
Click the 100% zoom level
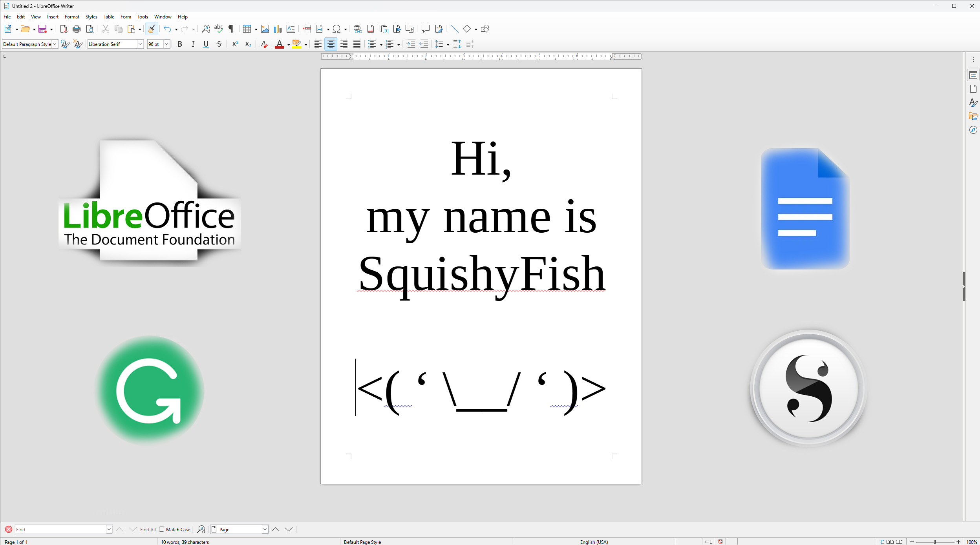tap(972, 542)
